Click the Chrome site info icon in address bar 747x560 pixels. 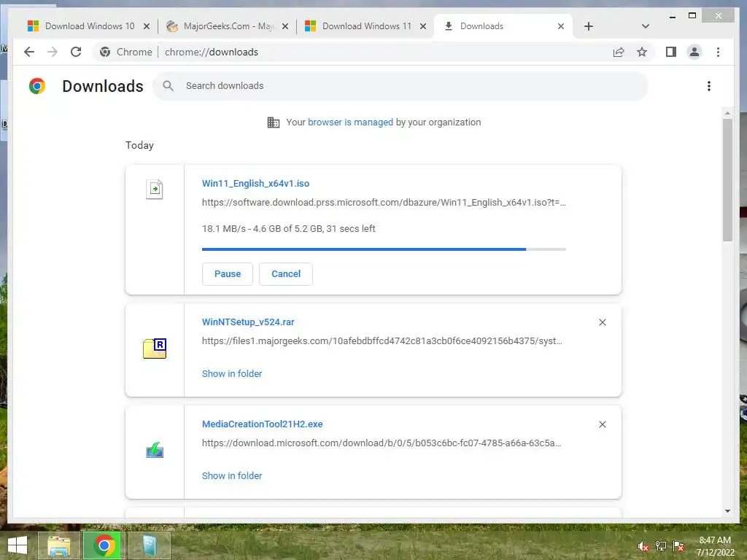(x=105, y=52)
